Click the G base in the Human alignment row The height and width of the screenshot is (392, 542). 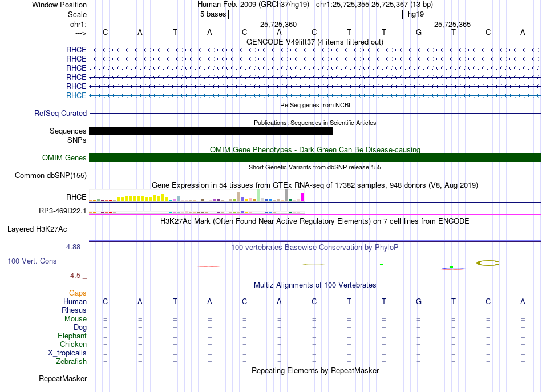419,301
